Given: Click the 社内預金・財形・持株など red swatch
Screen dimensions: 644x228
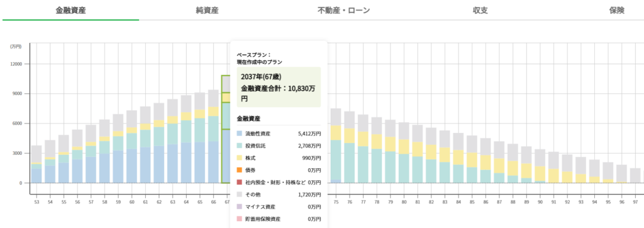Looking at the screenshot, I should pos(240,182).
